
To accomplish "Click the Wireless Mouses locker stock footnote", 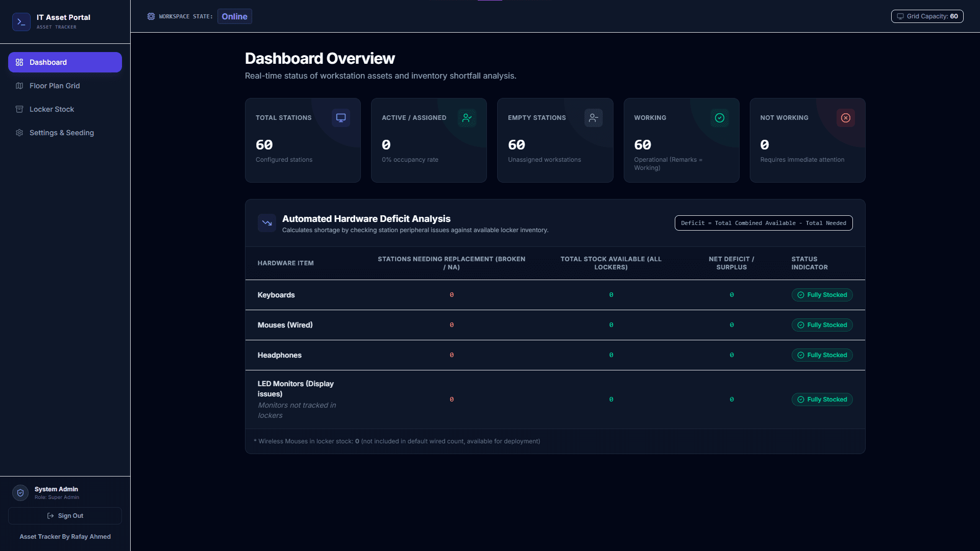I will pyautogui.click(x=397, y=441).
